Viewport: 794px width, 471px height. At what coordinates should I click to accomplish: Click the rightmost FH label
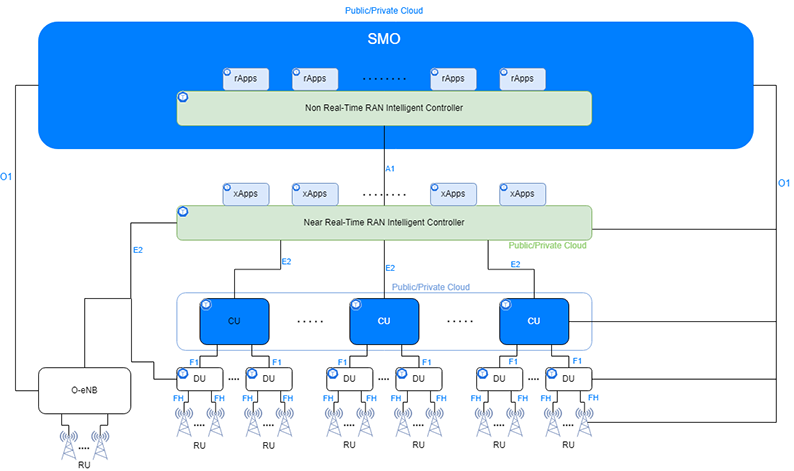coord(593,398)
